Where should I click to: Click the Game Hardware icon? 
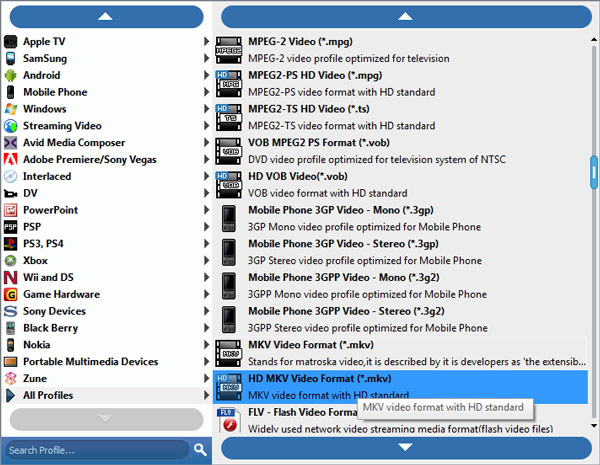[10, 294]
